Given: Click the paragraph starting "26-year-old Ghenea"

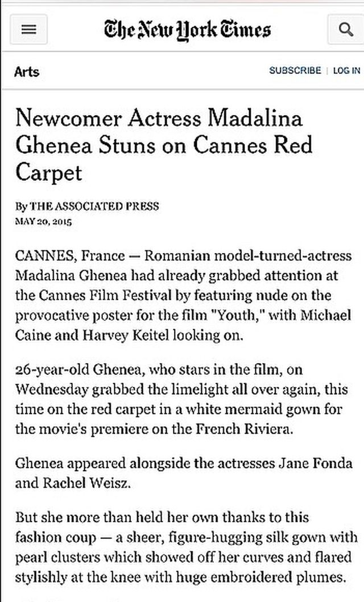Looking at the screenshot, I should [183, 399].
